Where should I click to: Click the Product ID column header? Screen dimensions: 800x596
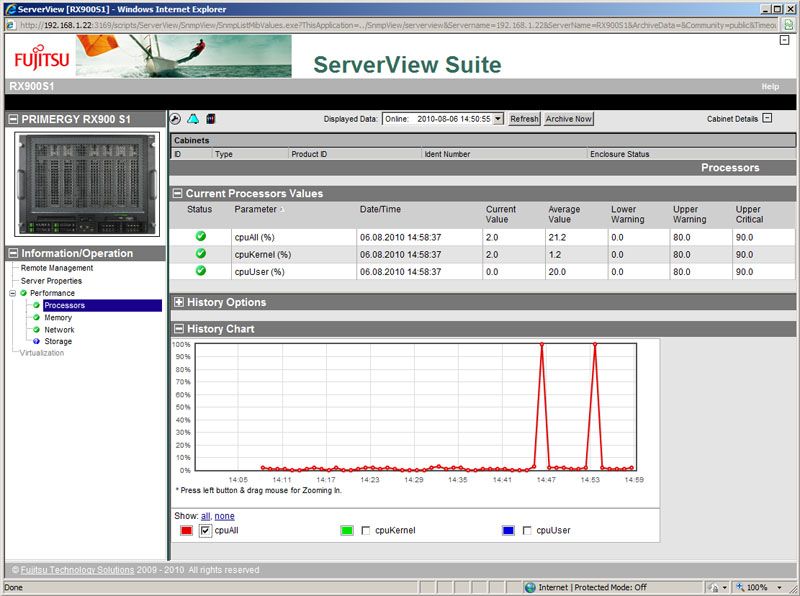tap(309, 154)
